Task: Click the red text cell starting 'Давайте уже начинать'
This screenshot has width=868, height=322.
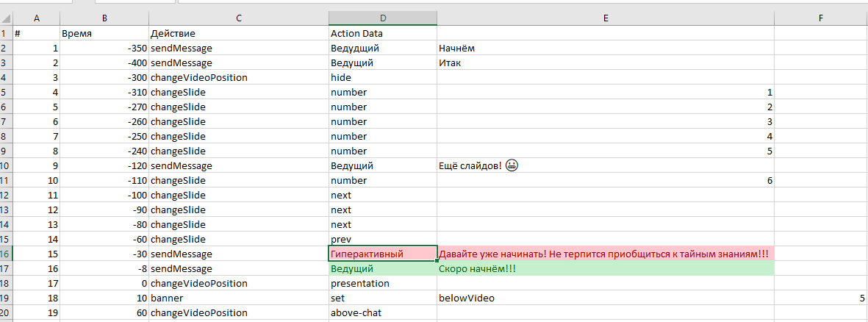Action: [x=605, y=254]
